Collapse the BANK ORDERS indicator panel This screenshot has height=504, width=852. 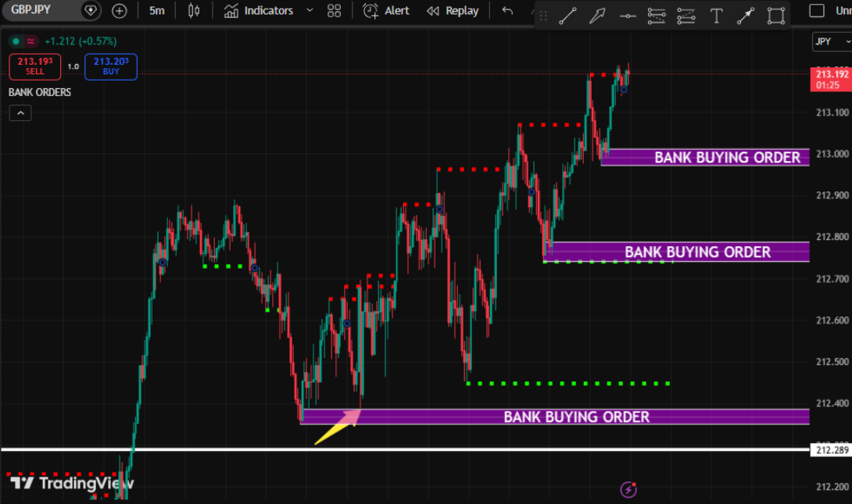coord(20,113)
